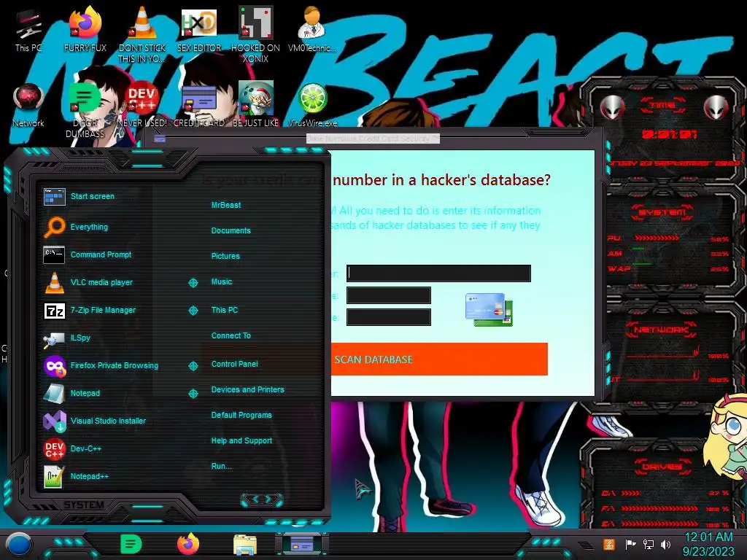Image resolution: width=747 pixels, height=560 pixels.
Task: Open Music from start menu
Action: pos(222,282)
